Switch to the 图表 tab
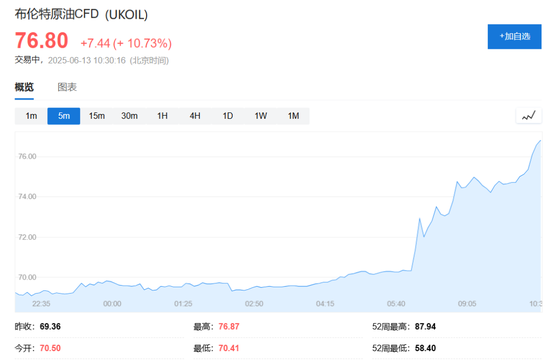This screenshot has height=363, width=550. point(67,87)
